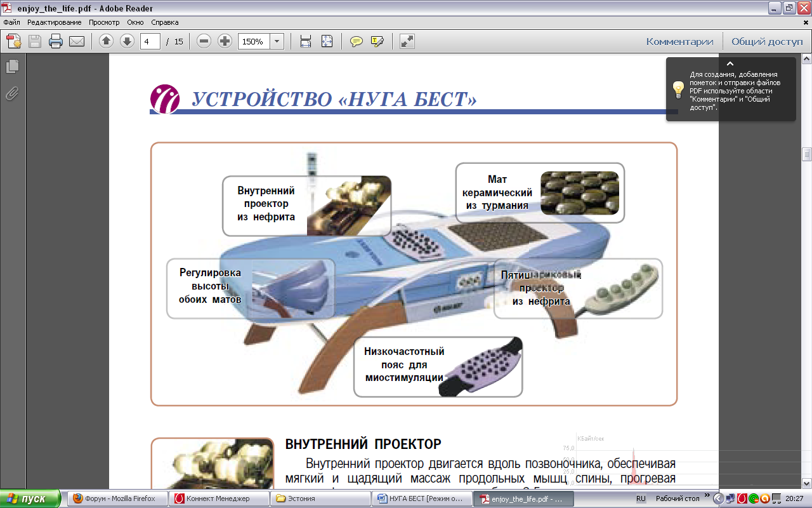Image resolution: width=812 pixels, height=508 pixels.
Task: Open the Редактирование menu
Action: pos(55,22)
